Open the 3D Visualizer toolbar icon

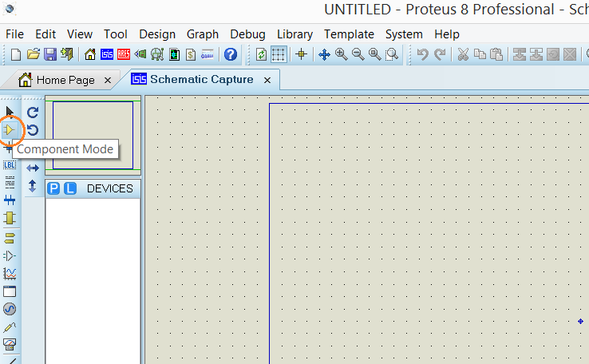[140, 54]
